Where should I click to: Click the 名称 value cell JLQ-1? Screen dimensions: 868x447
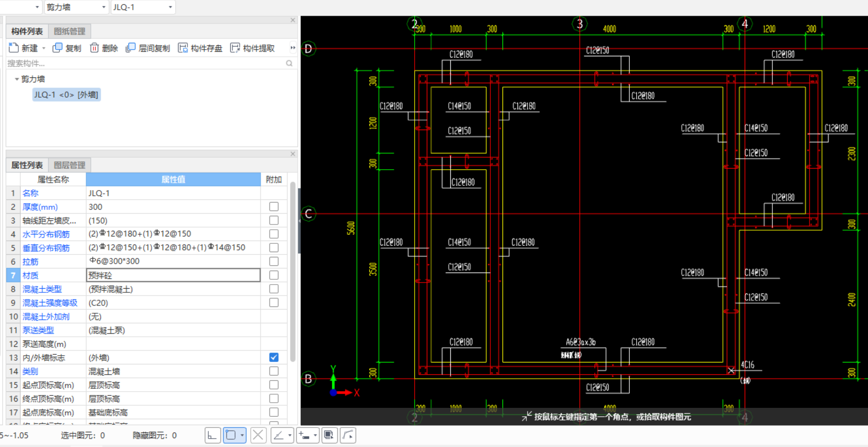coord(173,193)
